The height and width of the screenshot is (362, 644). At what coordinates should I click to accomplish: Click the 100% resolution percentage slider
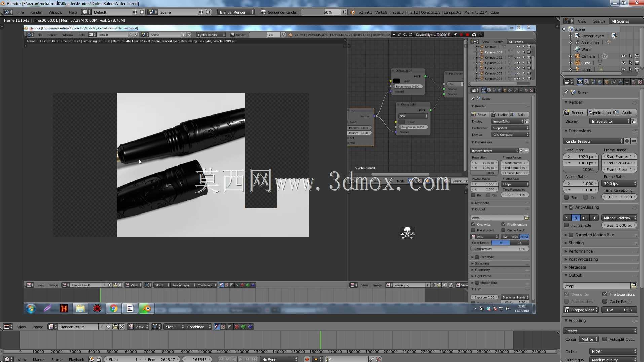[x=580, y=170]
